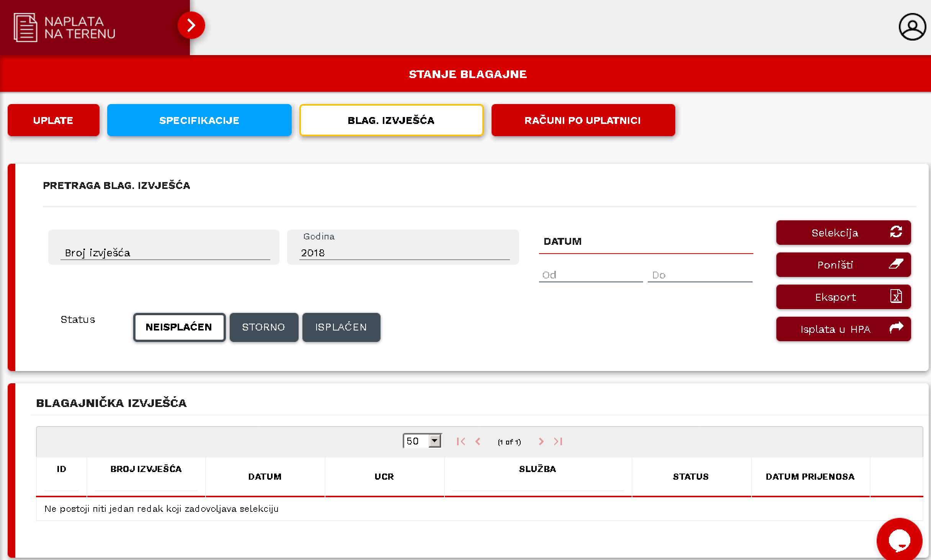931x560 pixels.
Task: Click the Godina field showing 2018
Action: (x=404, y=252)
